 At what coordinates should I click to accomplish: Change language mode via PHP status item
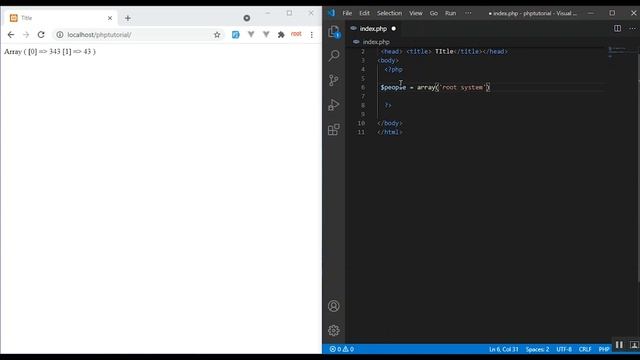604,349
